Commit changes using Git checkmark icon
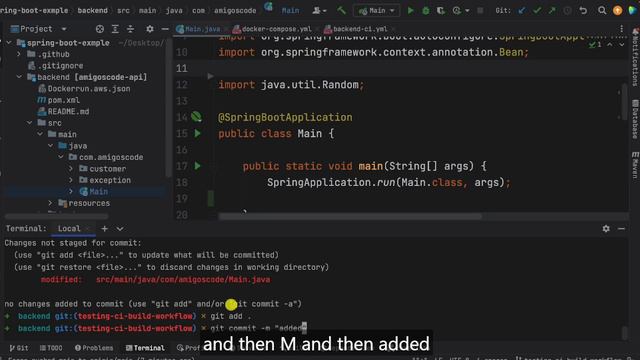Image resolution: width=640 pixels, height=360 pixels. coord(537,11)
